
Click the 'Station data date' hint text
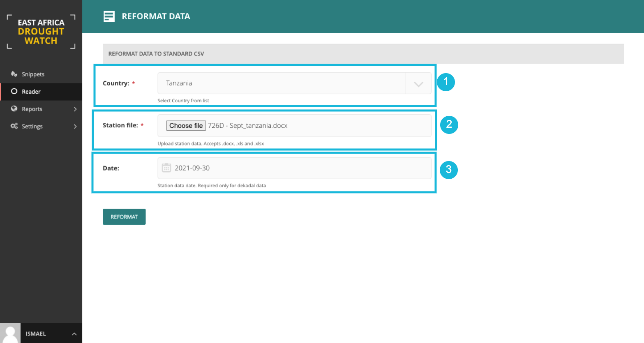212,185
